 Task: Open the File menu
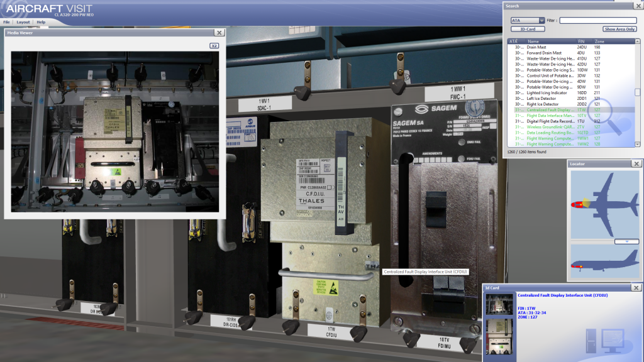pyautogui.click(x=6, y=22)
